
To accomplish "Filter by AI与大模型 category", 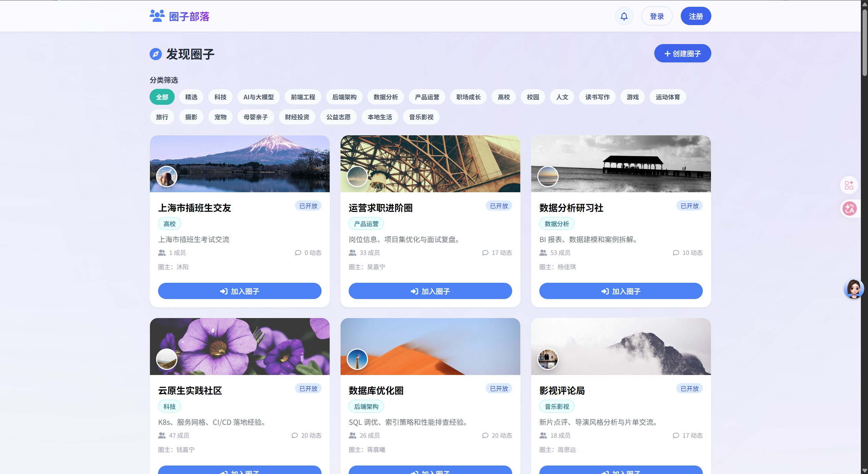I will click(258, 97).
